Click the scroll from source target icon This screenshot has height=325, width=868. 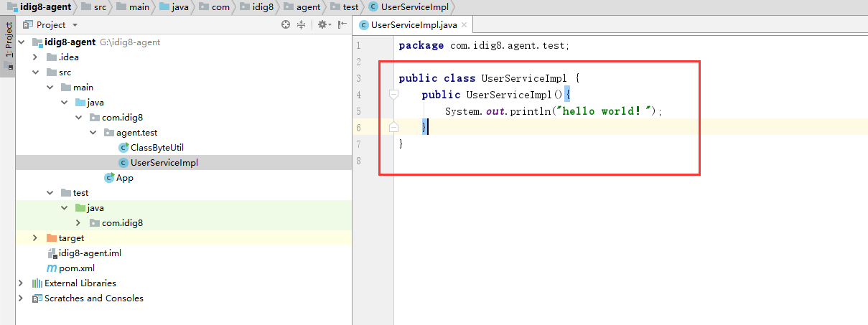tap(286, 24)
